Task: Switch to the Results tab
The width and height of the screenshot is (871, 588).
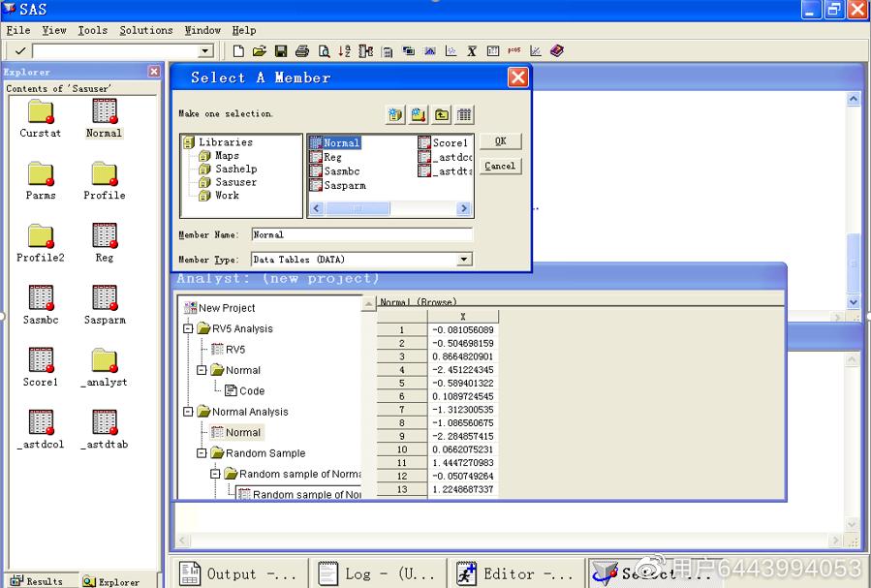Action: pyautogui.click(x=38, y=581)
